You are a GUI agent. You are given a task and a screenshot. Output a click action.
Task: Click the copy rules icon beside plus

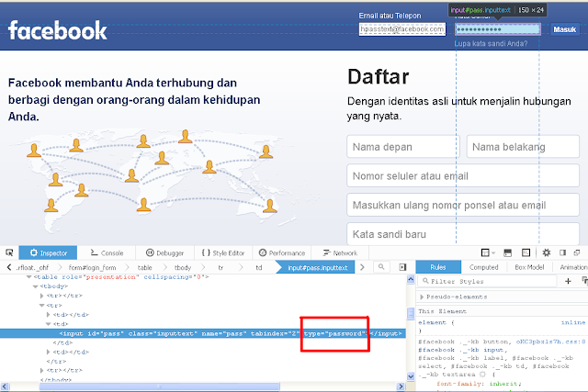click(x=584, y=281)
